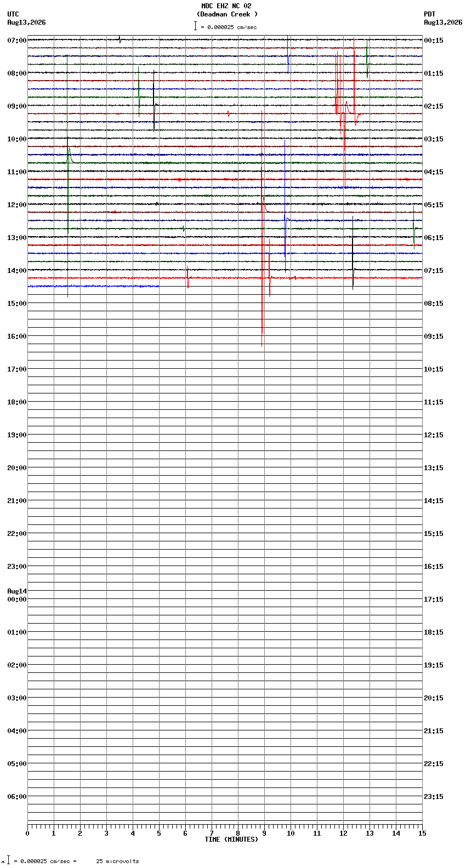Click the 23:15 PDT row label
The width and height of the screenshot is (466, 868).
(434, 797)
